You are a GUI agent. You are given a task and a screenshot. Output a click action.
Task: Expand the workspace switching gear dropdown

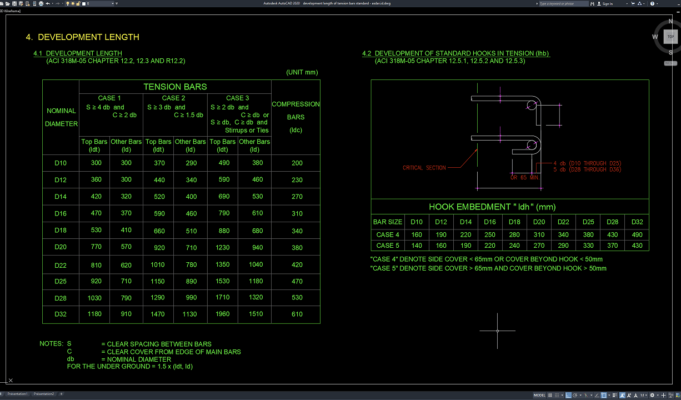[652, 395]
